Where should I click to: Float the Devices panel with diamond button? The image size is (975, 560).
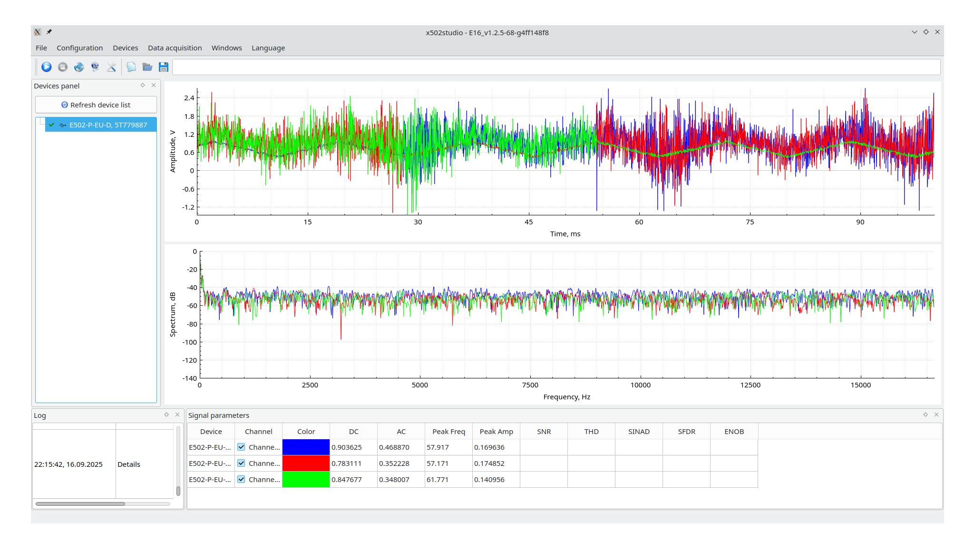(x=142, y=85)
